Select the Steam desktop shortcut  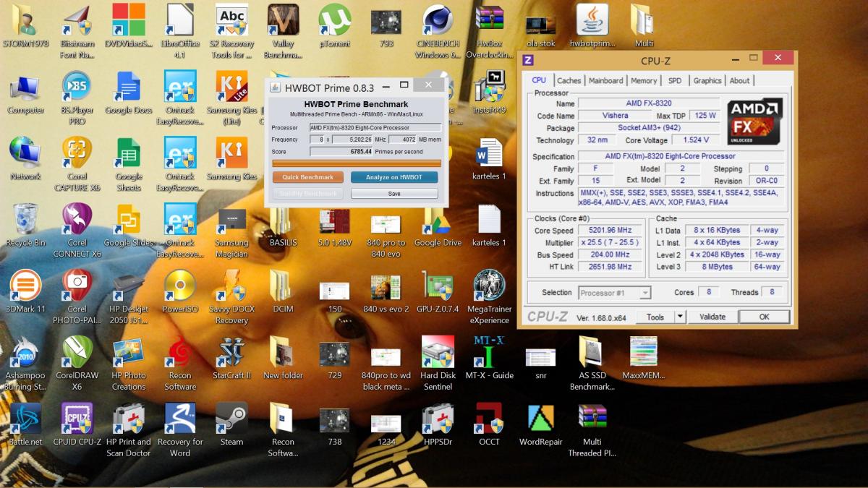[231, 424]
